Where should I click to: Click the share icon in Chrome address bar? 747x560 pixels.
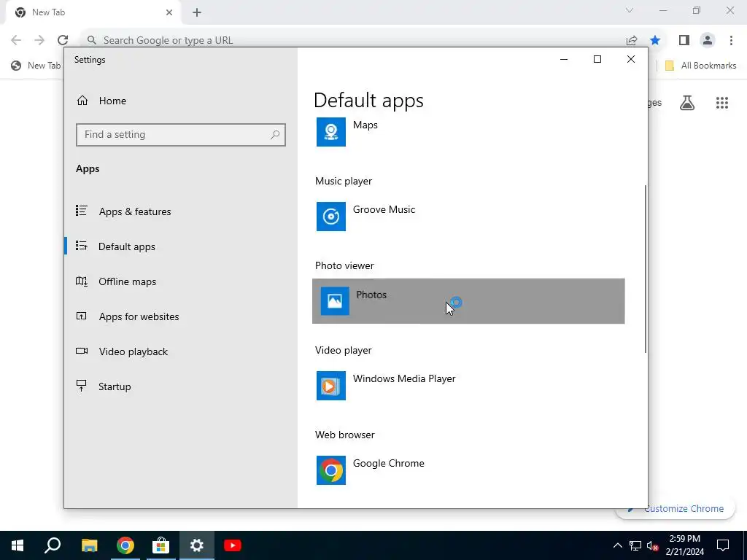(x=632, y=40)
